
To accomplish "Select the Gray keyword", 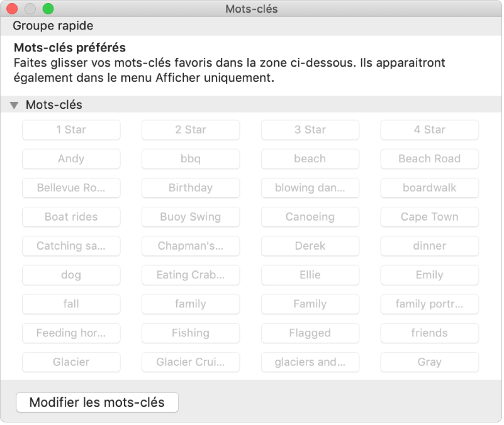I will point(429,362).
